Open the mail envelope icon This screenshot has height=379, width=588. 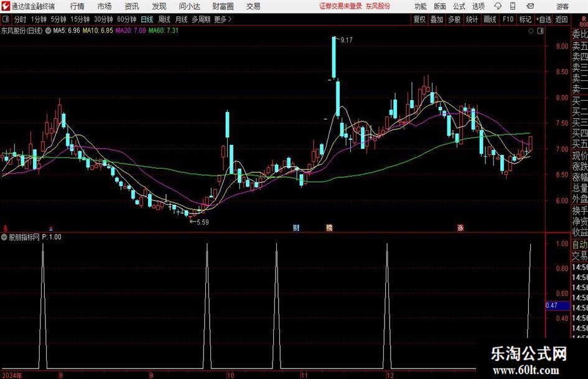(530, 6)
